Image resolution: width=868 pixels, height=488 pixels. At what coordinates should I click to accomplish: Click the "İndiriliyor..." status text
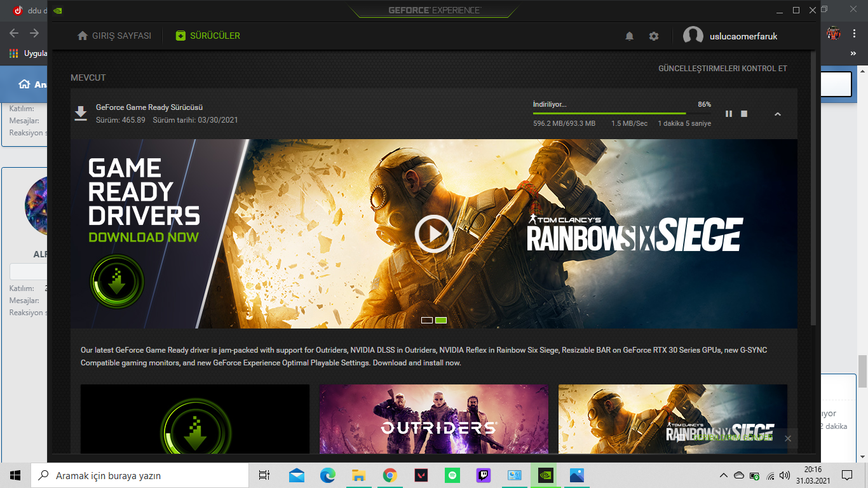[550, 104]
